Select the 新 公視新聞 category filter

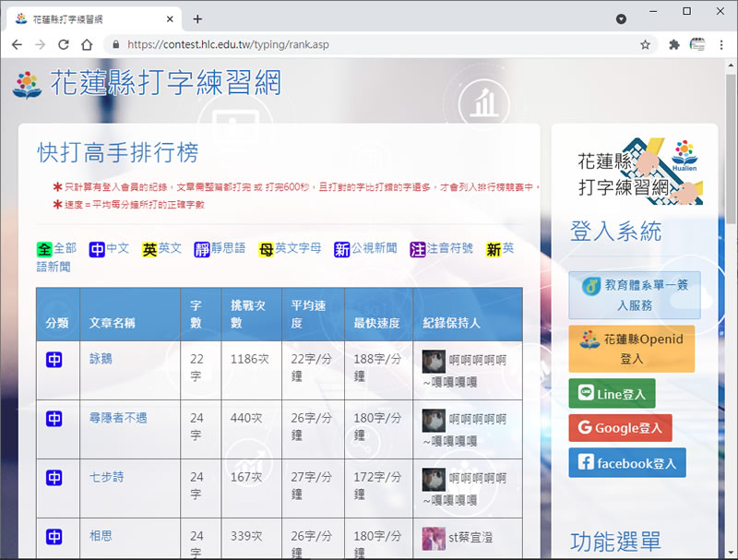(x=365, y=248)
